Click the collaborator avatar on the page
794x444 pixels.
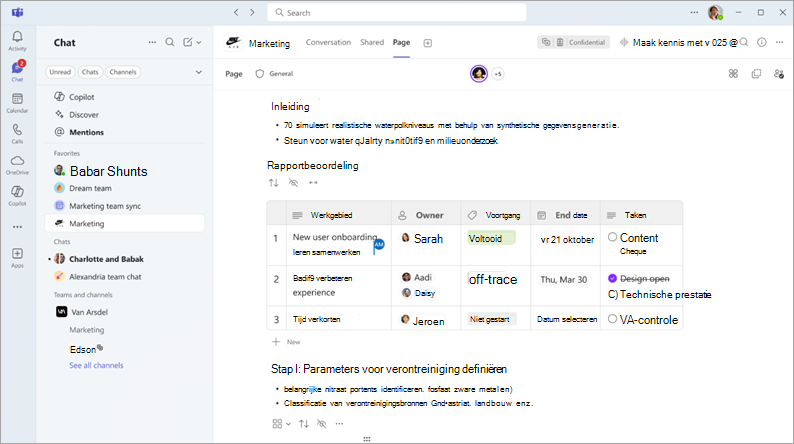click(479, 74)
